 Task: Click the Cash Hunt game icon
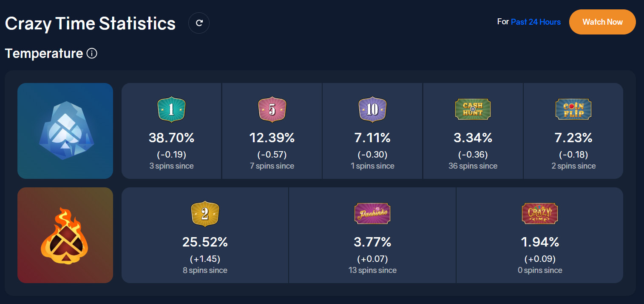click(x=473, y=109)
